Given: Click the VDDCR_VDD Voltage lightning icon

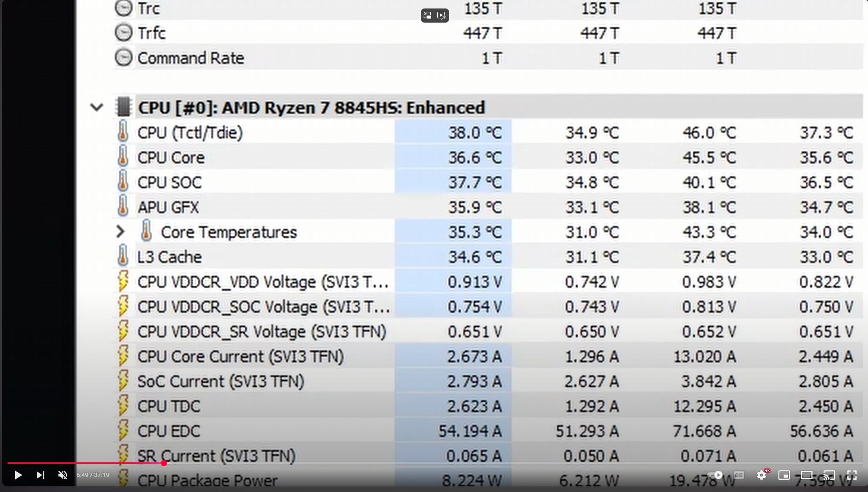Looking at the screenshot, I should click(x=123, y=282).
